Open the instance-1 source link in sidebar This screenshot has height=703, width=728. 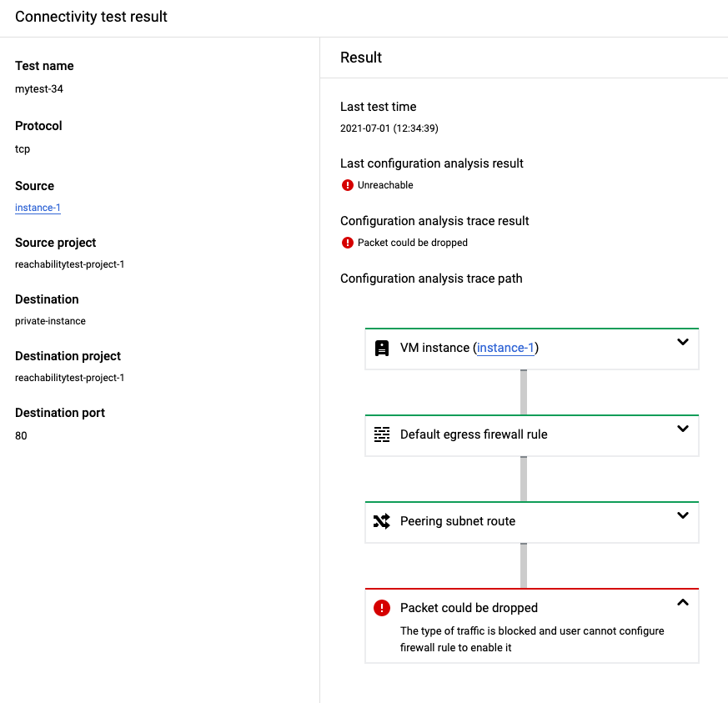[x=38, y=208]
